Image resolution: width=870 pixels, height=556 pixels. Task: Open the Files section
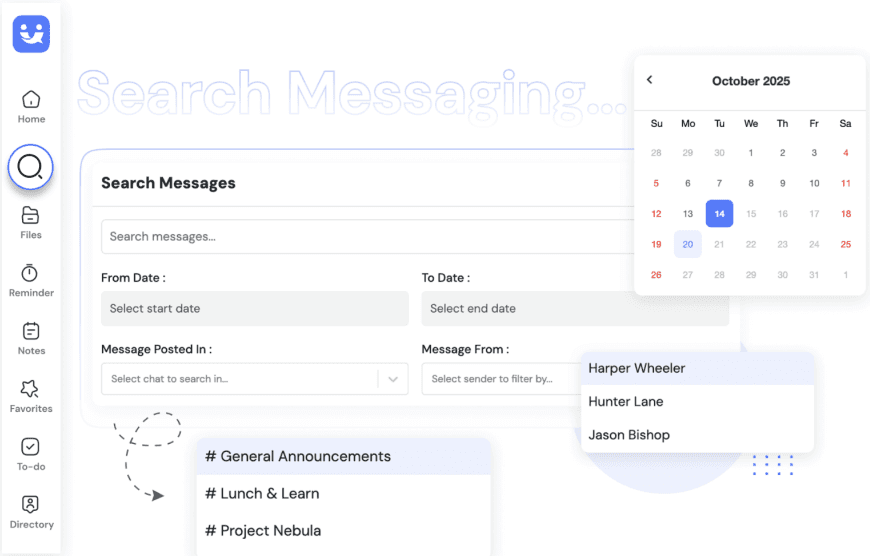coord(31,223)
